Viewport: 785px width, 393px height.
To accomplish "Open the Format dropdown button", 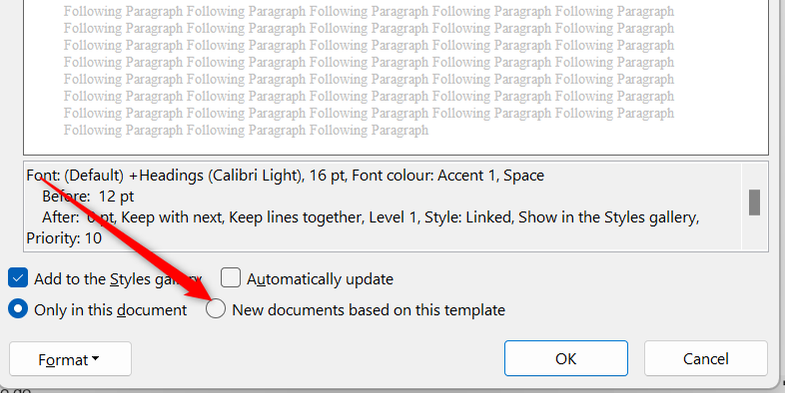I will pyautogui.click(x=70, y=359).
